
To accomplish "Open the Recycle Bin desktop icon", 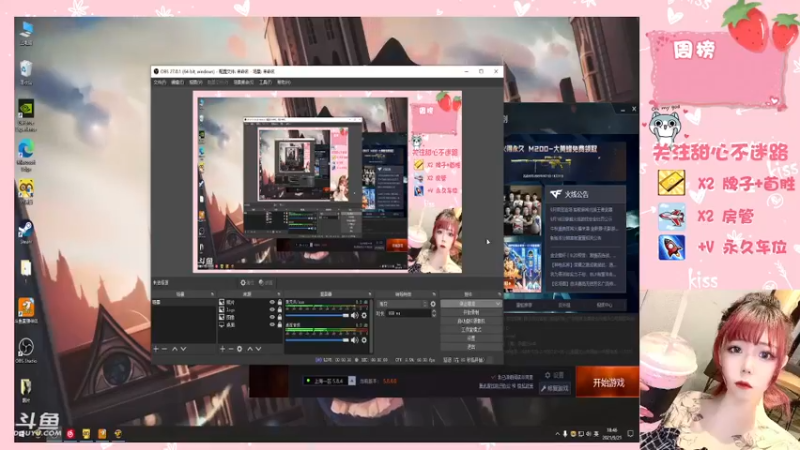I will point(26,72).
